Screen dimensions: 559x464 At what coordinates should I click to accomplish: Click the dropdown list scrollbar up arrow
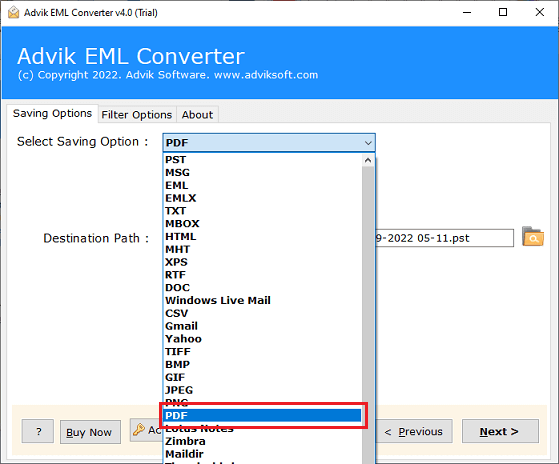coord(368,160)
